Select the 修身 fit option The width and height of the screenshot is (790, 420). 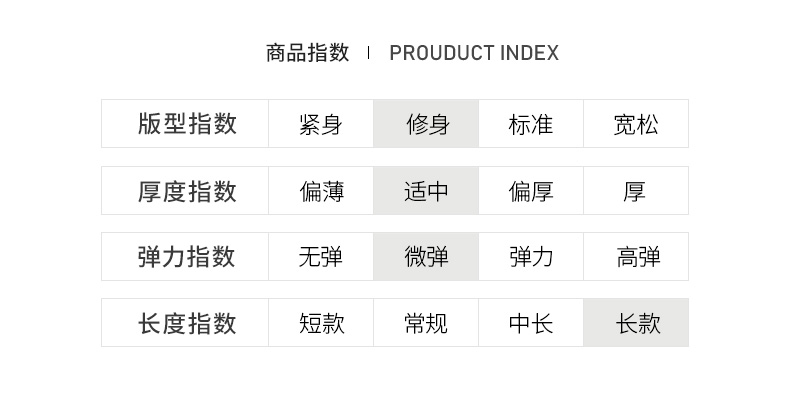click(426, 125)
